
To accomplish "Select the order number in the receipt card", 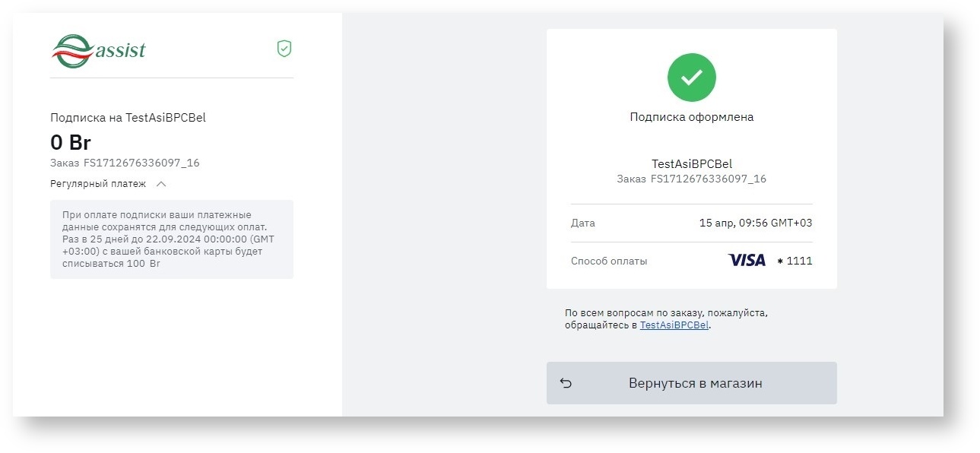I will [691, 179].
